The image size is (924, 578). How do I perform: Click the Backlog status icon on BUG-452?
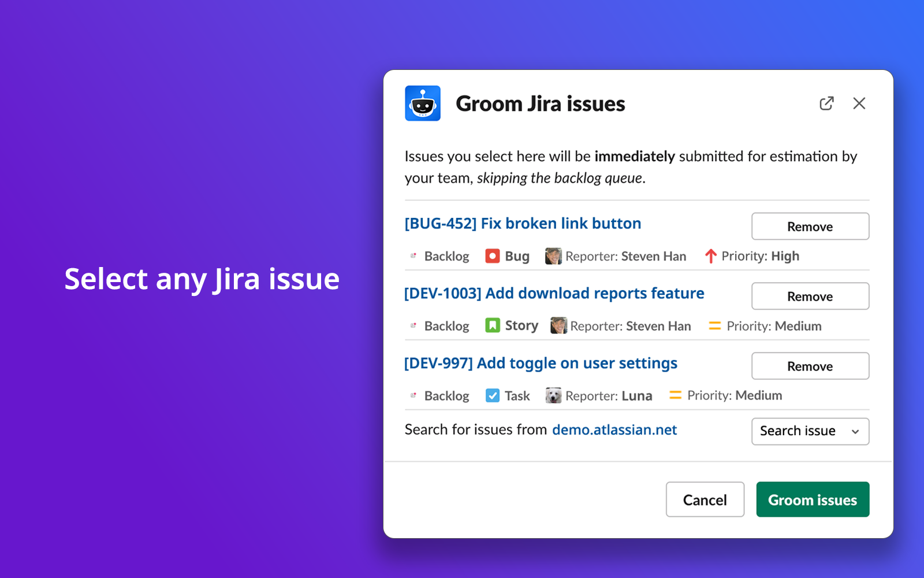click(413, 255)
